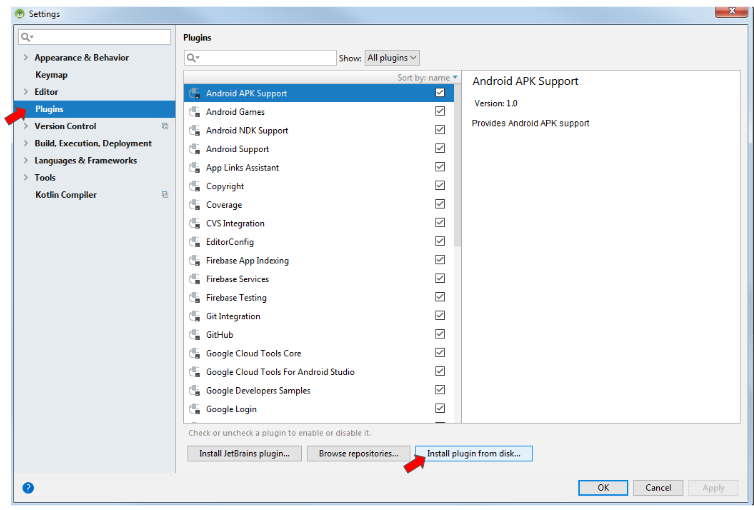The width and height of the screenshot is (754, 510).
Task: Click the Cancel button
Action: click(x=658, y=487)
